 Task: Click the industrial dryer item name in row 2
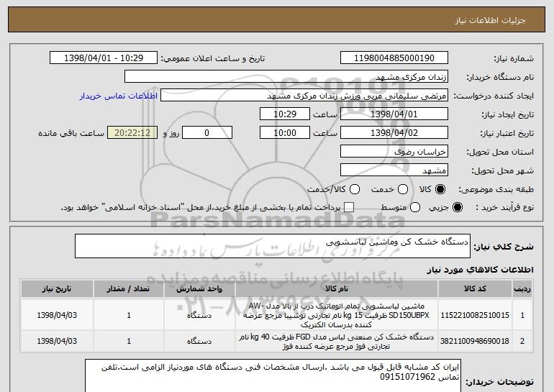(x=337, y=342)
